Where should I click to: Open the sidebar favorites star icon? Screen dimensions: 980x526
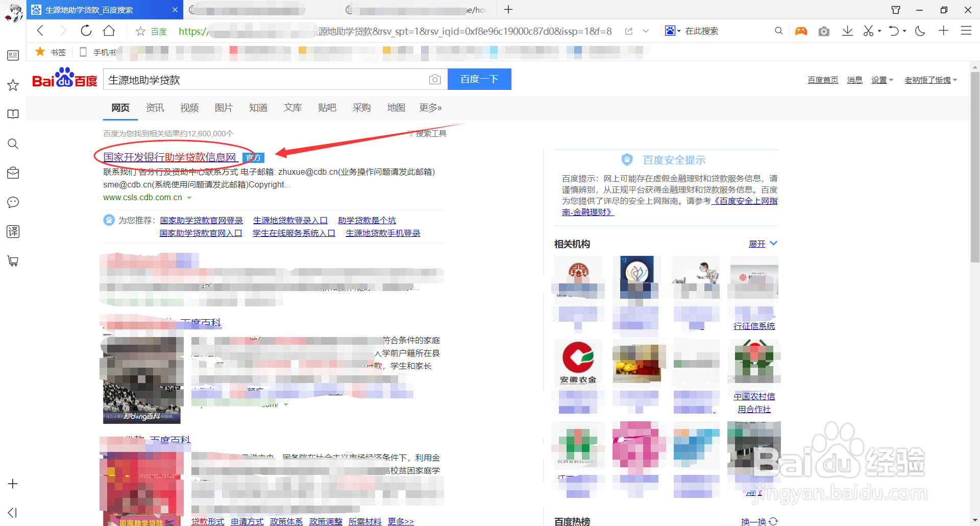pyautogui.click(x=13, y=85)
